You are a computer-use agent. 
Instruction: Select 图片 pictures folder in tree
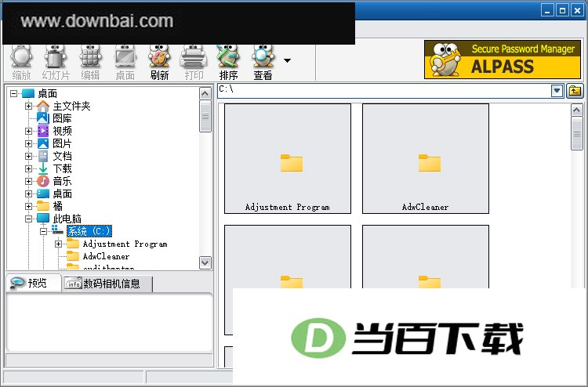click(x=62, y=143)
